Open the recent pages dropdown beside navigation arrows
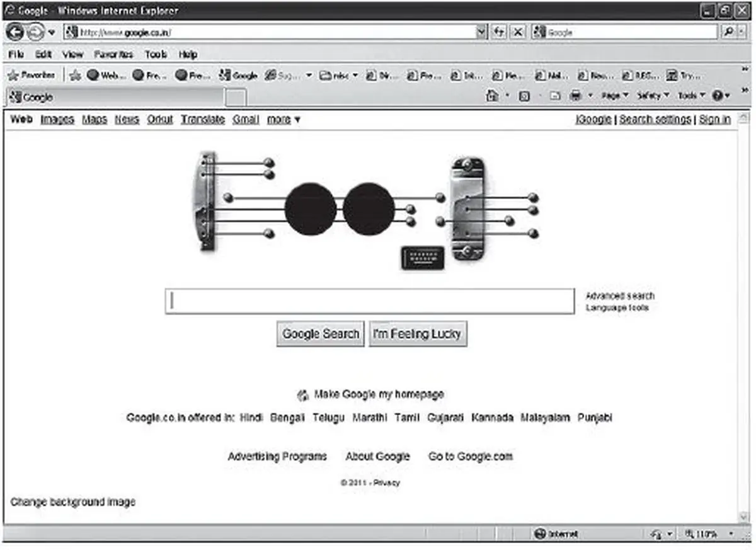This screenshot has height=550, width=756. (x=52, y=32)
